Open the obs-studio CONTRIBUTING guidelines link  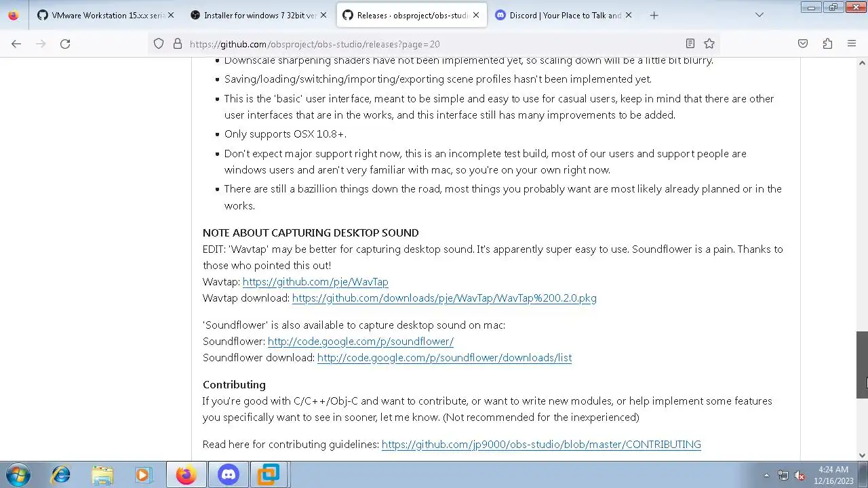541,444
